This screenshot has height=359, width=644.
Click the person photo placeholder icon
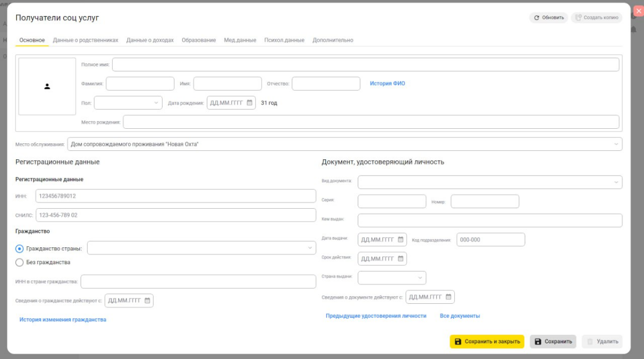[x=47, y=86]
